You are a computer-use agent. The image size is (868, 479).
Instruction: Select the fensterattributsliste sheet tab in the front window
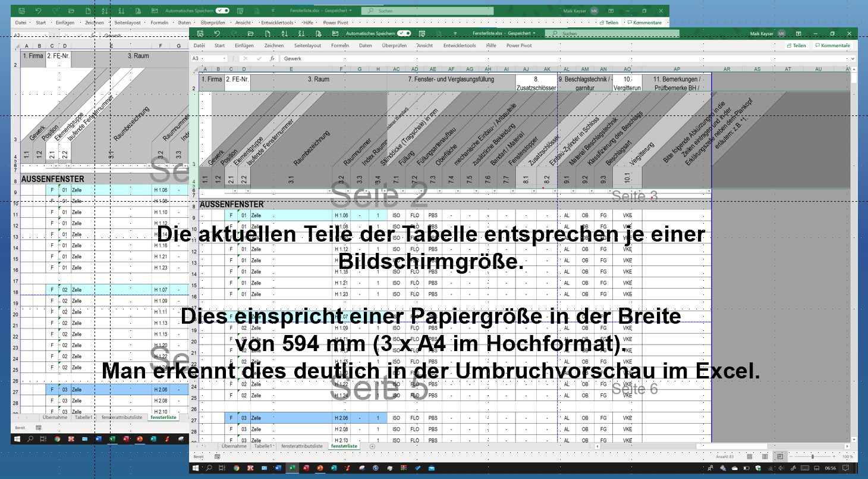click(x=302, y=446)
